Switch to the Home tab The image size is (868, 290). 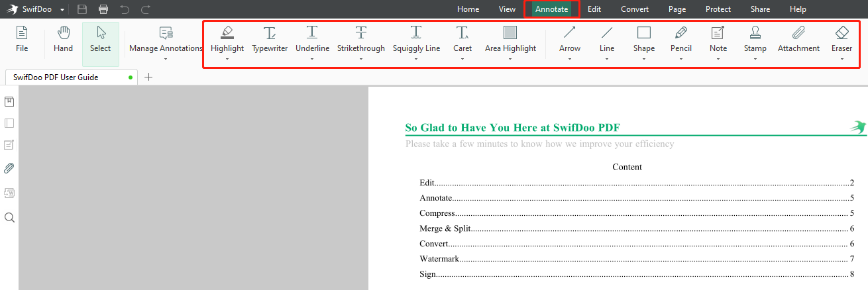pyautogui.click(x=468, y=9)
